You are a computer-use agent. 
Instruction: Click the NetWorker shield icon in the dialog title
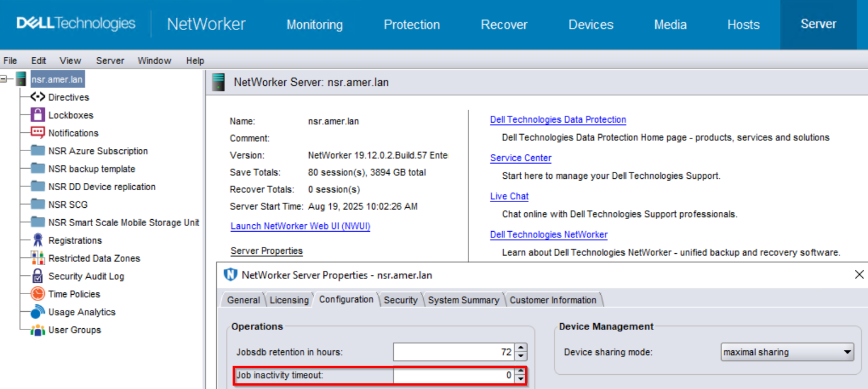click(230, 275)
